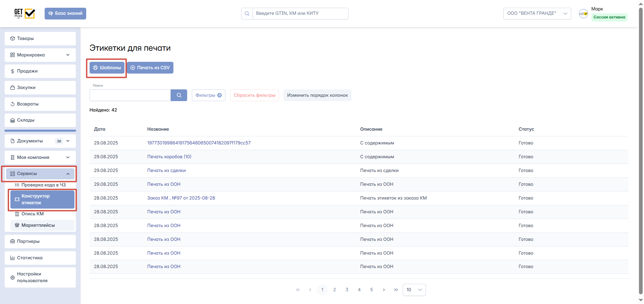This screenshot has height=304, width=644.
Task: Click Печать из CSV button
Action: pos(150,68)
